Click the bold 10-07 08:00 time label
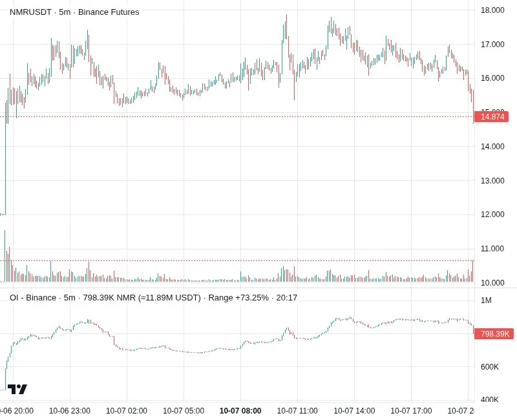517x420 pixels. point(240,411)
